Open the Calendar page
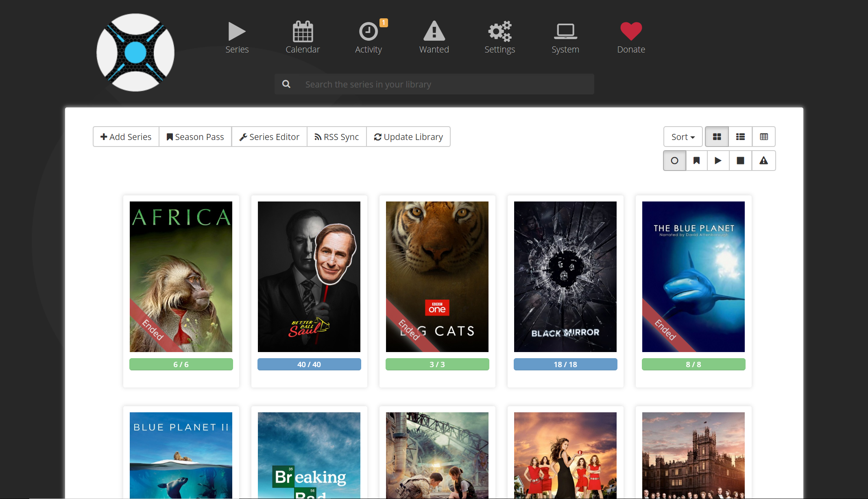 [x=303, y=38]
